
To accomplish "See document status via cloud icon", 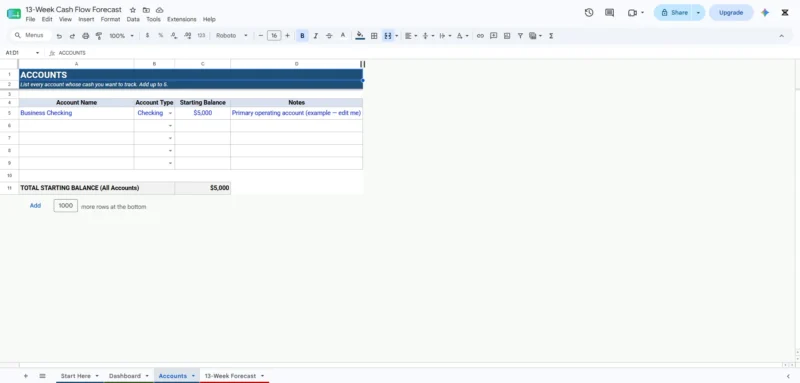I will [x=159, y=10].
